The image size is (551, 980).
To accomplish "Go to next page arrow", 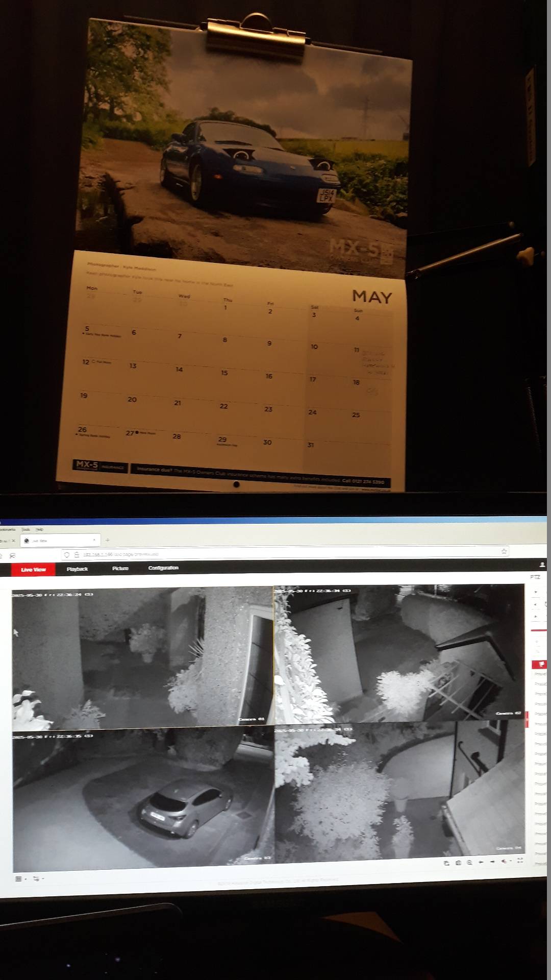I will pos(492,862).
